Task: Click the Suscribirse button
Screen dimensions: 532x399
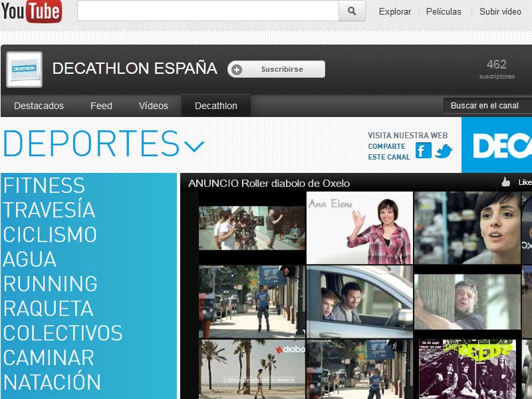Action: (x=276, y=69)
